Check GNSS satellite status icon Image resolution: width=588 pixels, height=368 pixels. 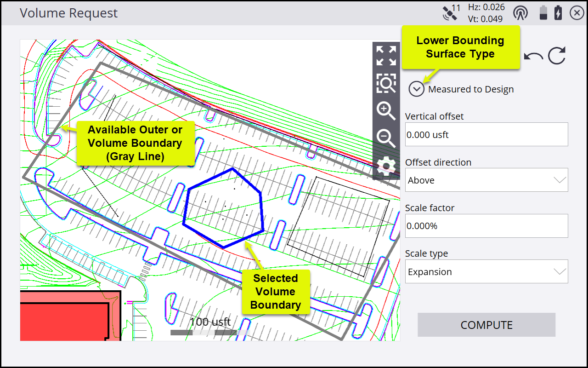click(450, 13)
